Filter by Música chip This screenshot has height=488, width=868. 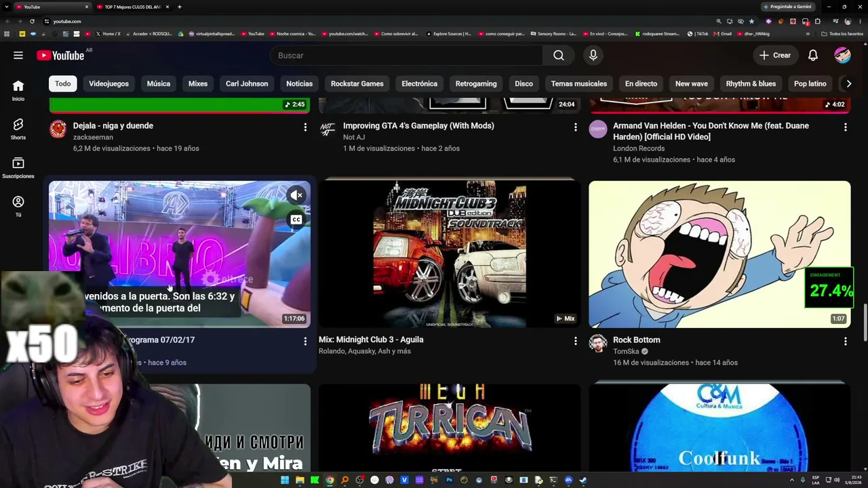[x=159, y=83]
